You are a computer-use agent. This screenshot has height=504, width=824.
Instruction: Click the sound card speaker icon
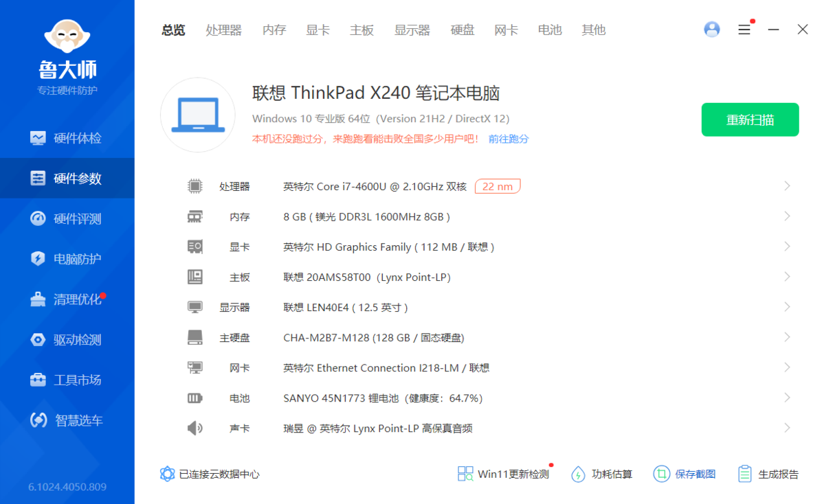tap(195, 428)
